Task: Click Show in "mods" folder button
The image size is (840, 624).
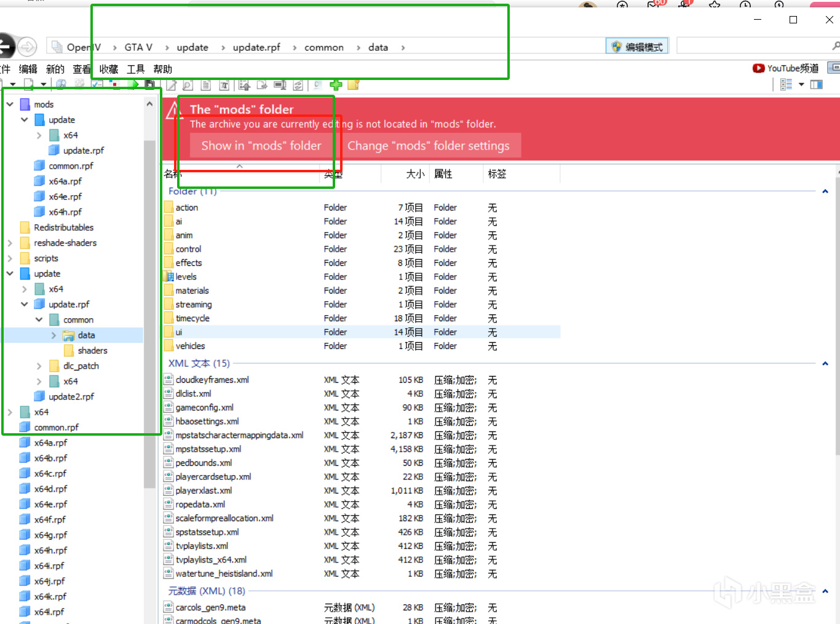Action: point(261,146)
